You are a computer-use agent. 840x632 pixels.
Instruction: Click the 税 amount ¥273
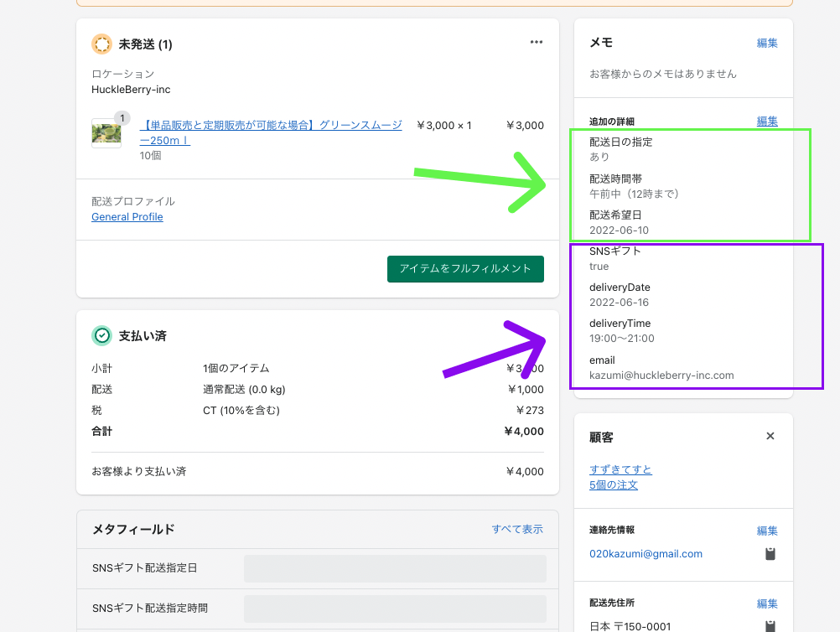point(530,410)
